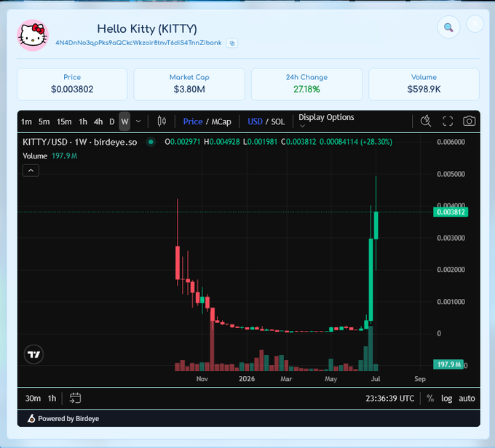Open timezone menu showing 23:36:39 UTC
This screenshot has height=448, width=495.
click(390, 399)
